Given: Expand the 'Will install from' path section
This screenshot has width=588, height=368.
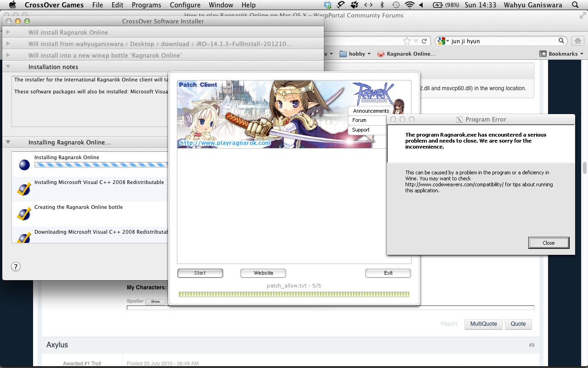Looking at the screenshot, I should 8,44.
